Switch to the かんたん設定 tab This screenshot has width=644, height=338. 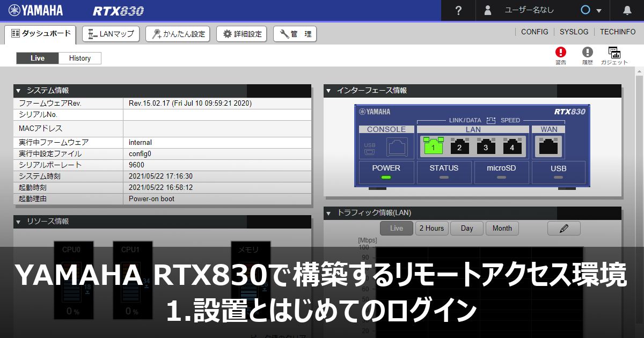point(178,33)
